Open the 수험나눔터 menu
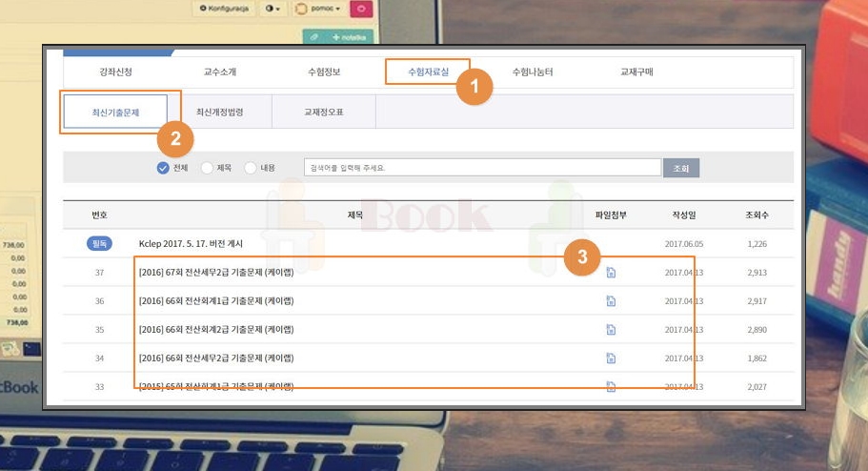The width and height of the screenshot is (868, 471). [533, 72]
